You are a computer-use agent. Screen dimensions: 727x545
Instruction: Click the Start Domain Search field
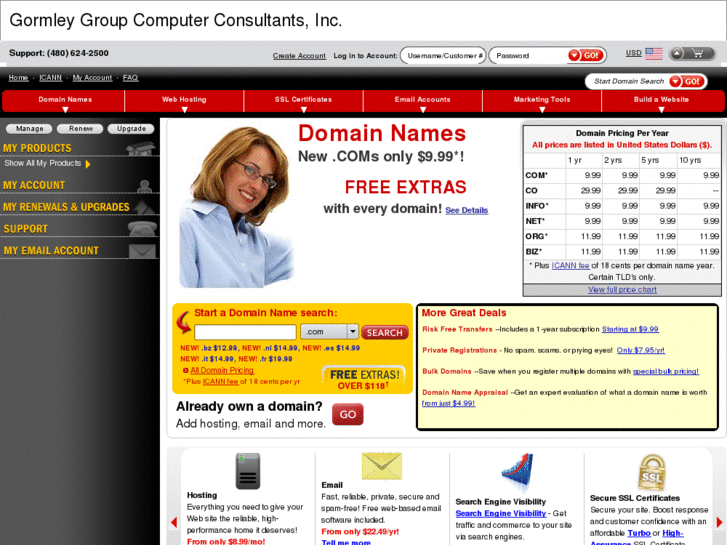pos(629,82)
